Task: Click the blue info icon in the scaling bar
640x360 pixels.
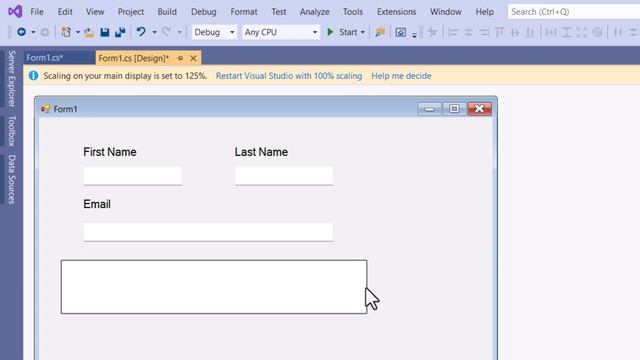Action: tap(33, 76)
